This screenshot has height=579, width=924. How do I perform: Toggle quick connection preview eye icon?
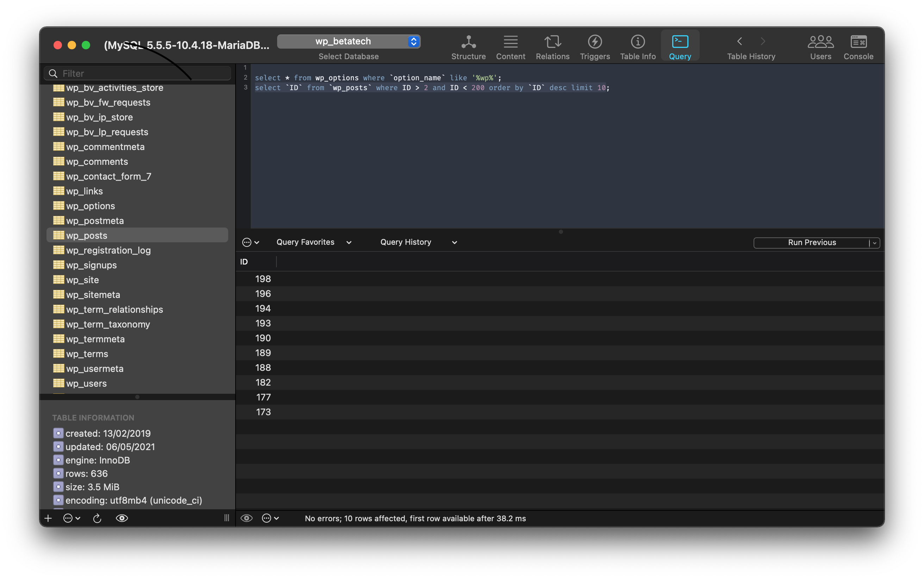tap(122, 518)
